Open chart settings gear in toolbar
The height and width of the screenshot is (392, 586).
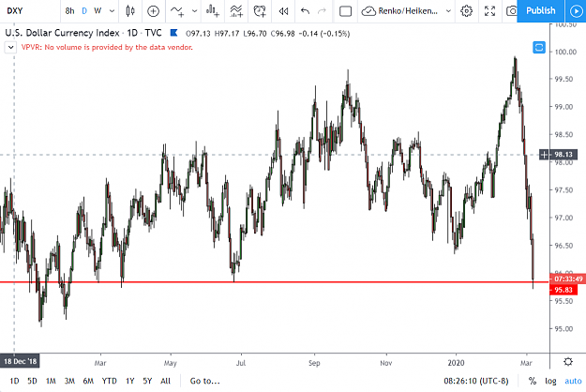[466, 11]
